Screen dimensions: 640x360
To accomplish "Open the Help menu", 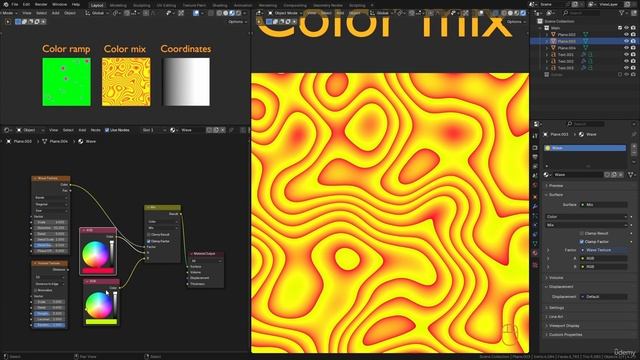I will coord(76,4).
